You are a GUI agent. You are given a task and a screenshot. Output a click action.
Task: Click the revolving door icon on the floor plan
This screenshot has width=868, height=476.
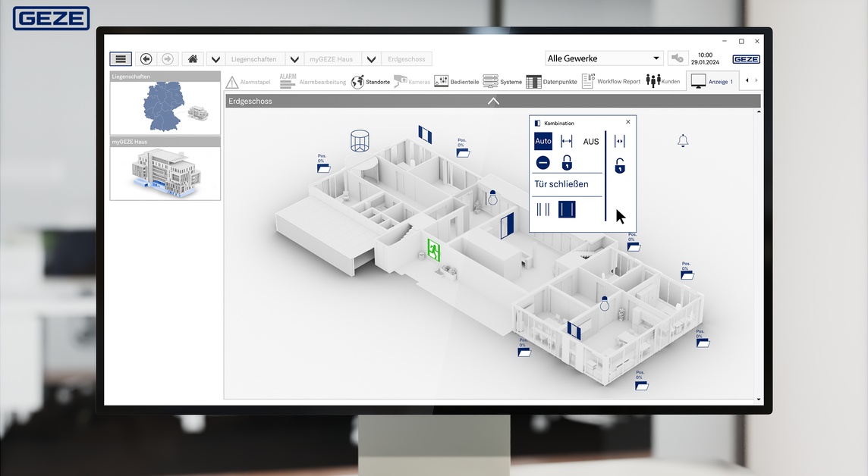pyautogui.click(x=360, y=141)
